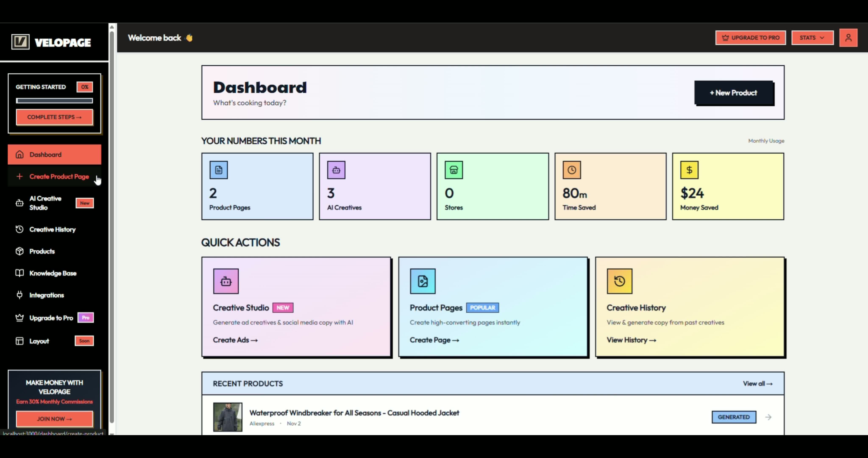Click the + New Product button
Image resolution: width=868 pixels, height=458 pixels.
click(734, 93)
